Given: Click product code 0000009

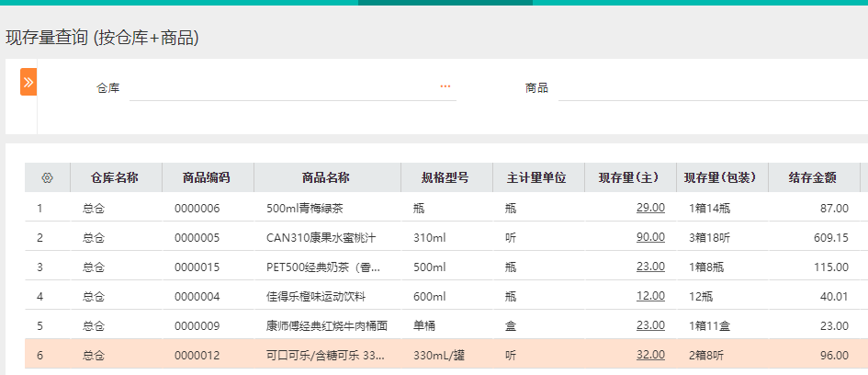Looking at the screenshot, I should pyautogui.click(x=197, y=326).
